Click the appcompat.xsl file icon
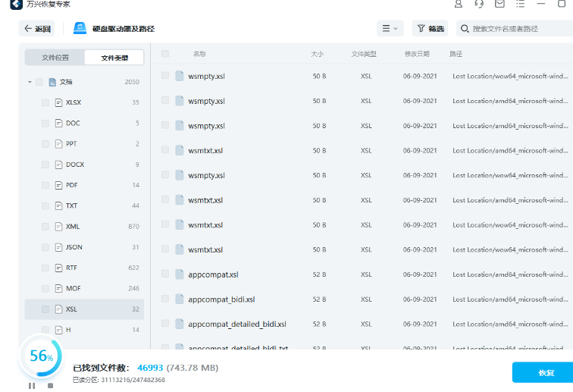Image resolution: width=573 pixels, height=392 pixels. [x=180, y=274]
